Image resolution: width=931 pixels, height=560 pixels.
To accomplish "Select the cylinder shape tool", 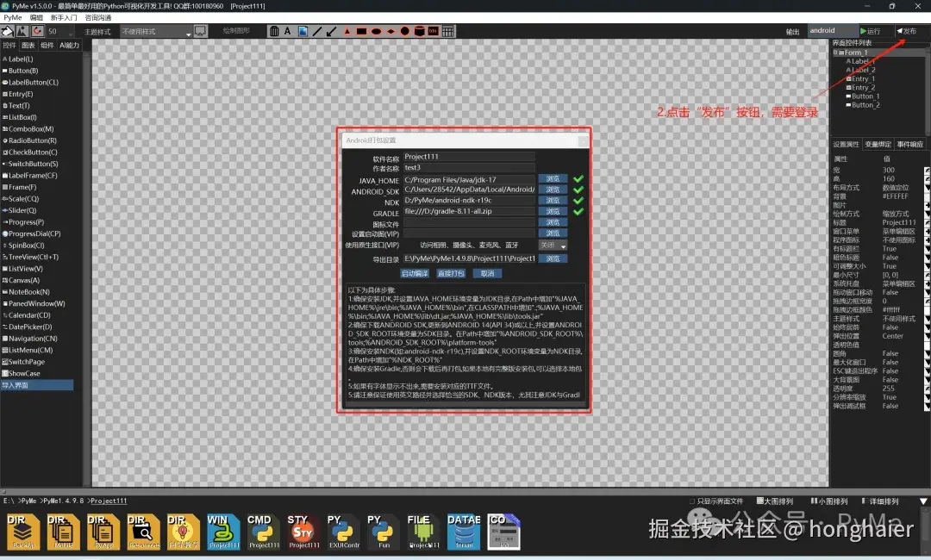I will (x=419, y=31).
